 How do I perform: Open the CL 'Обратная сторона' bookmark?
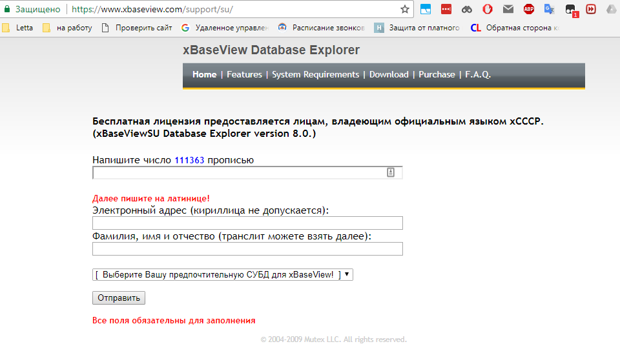515,28
